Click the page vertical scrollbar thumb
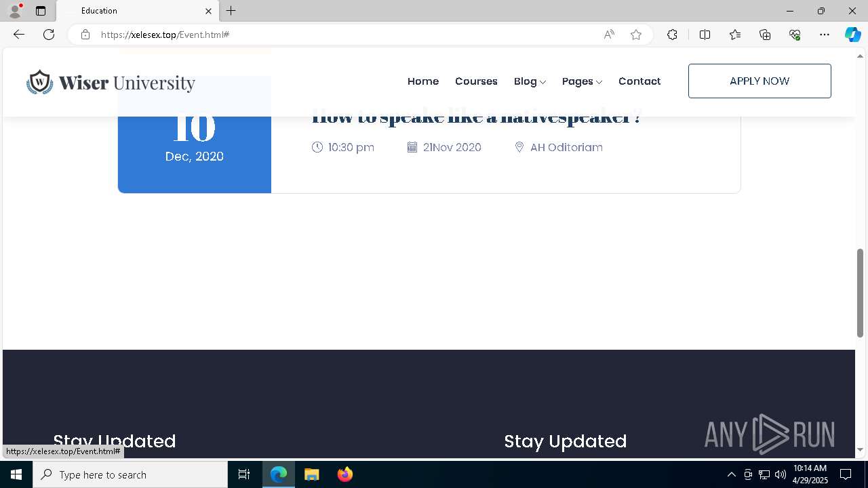 [860, 293]
